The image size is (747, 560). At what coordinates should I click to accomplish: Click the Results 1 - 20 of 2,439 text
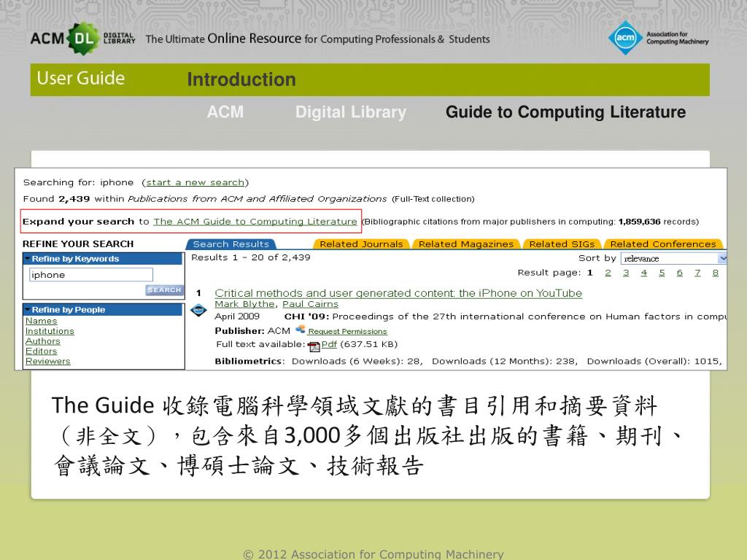(251, 257)
